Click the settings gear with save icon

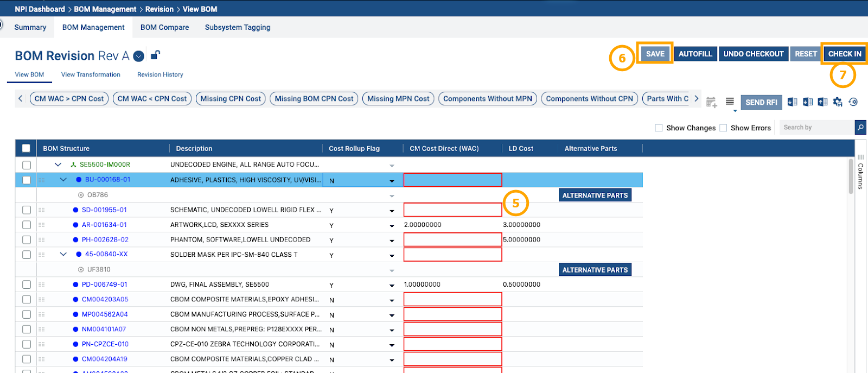pyautogui.click(x=838, y=102)
